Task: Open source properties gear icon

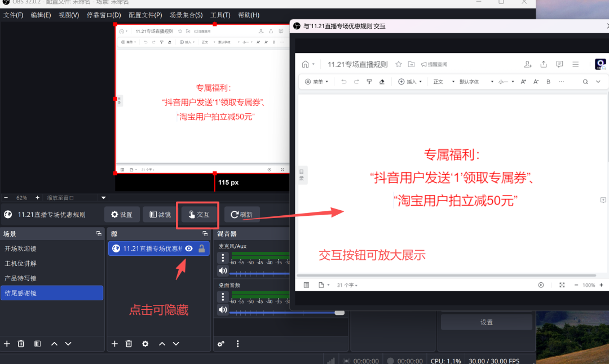Action: click(145, 344)
